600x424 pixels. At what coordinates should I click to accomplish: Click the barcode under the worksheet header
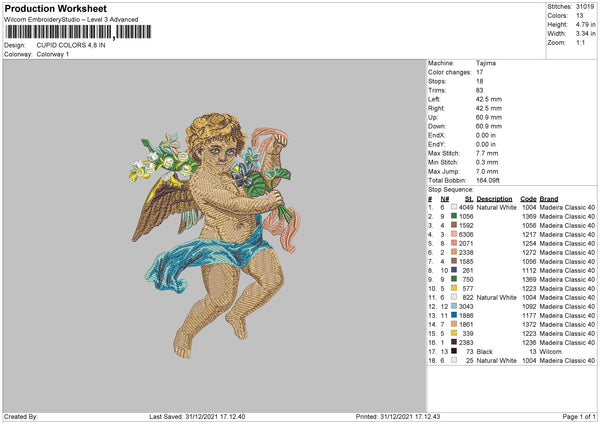[78, 32]
